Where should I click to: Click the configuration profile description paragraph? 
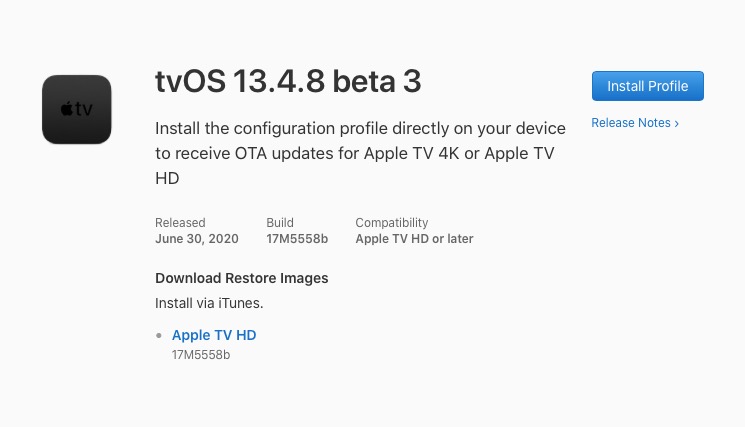pos(360,153)
